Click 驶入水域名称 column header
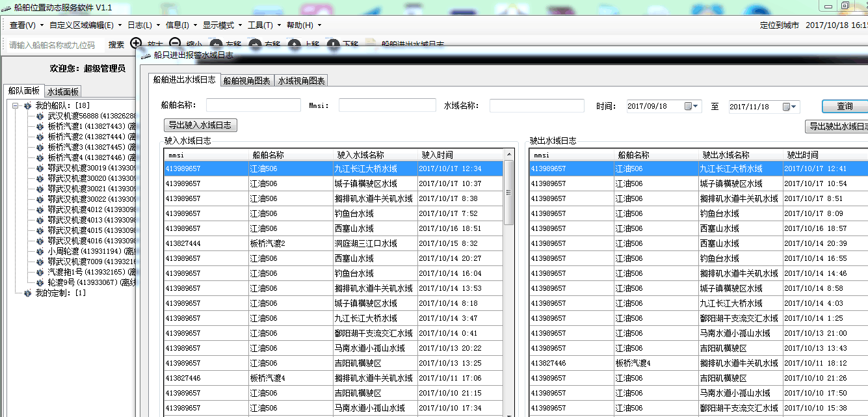 pos(376,155)
